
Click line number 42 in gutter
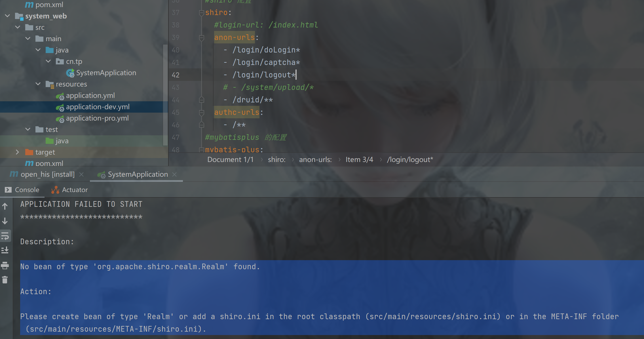(x=176, y=75)
